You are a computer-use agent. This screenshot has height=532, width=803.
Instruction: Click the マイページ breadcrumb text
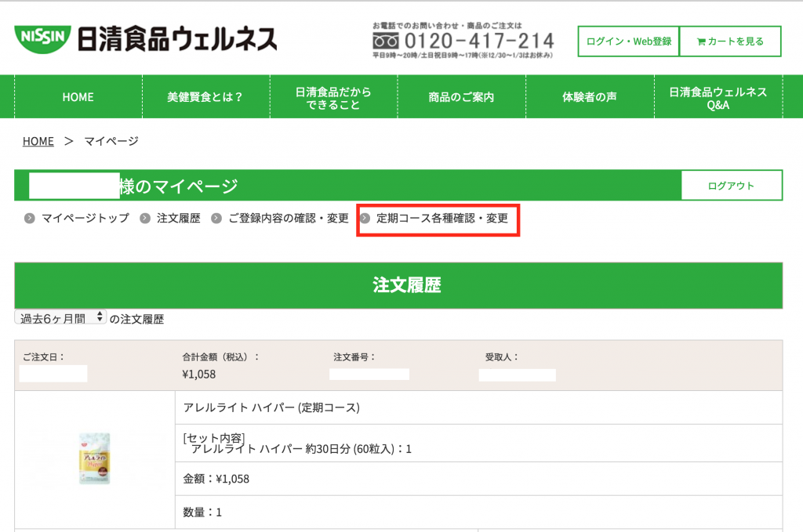pyautogui.click(x=111, y=141)
